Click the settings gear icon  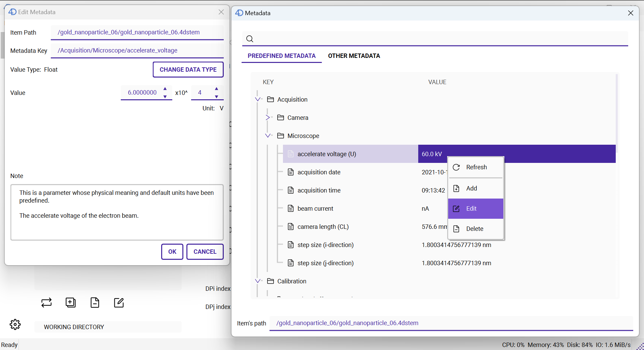(x=15, y=324)
